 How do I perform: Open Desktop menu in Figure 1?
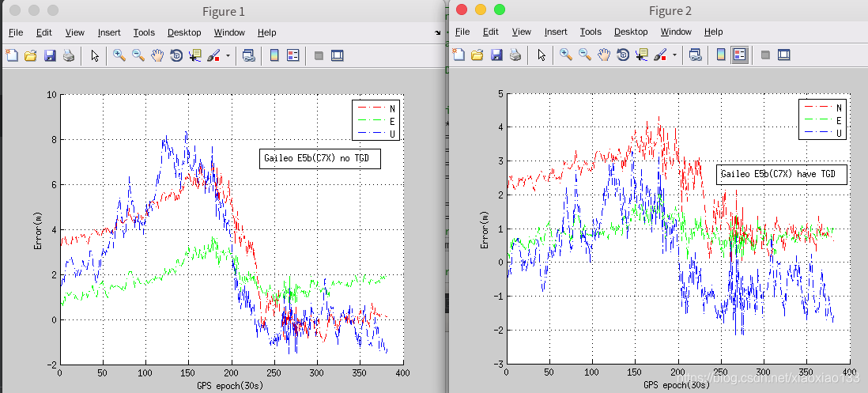click(184, 32)
